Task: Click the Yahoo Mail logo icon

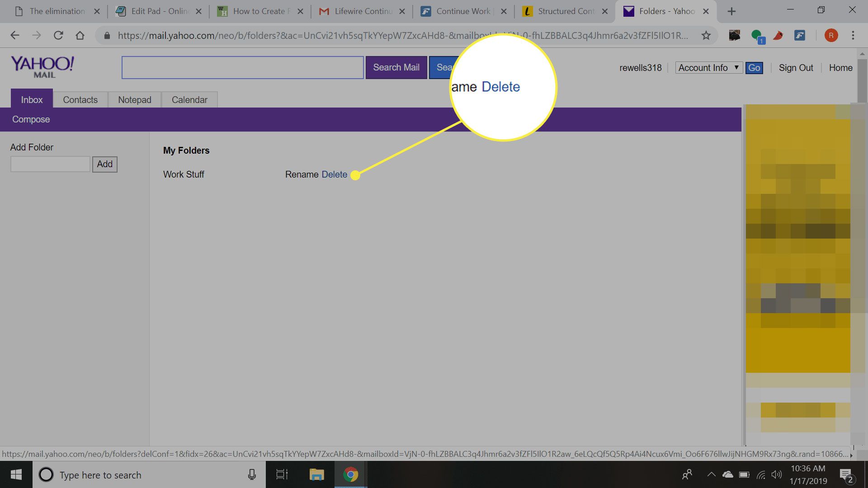Action: (42, 67)
